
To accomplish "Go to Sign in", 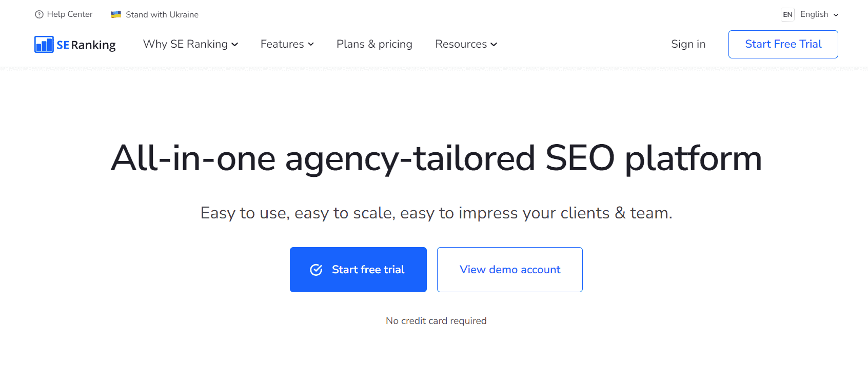I will (688, 44).
